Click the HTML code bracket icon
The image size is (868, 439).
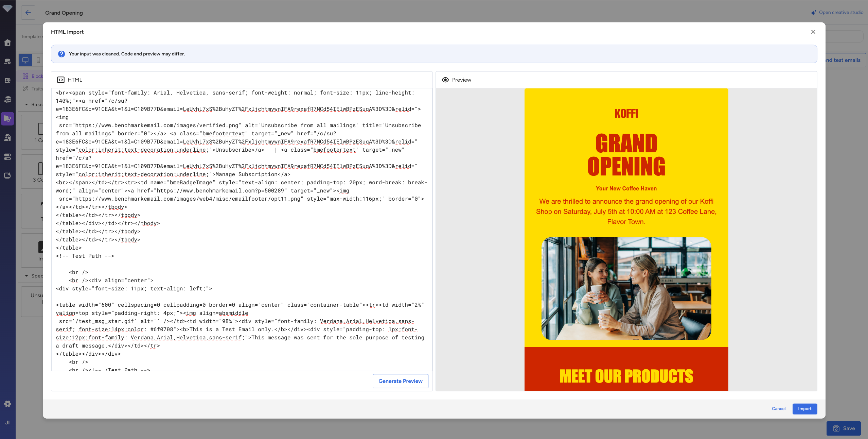[x=61, y=80]
